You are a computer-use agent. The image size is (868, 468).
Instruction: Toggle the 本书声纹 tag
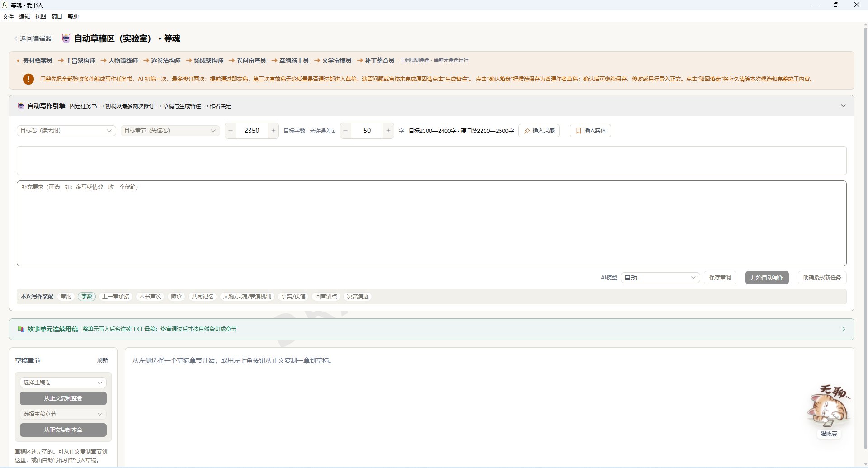click(x=150, y=297)
